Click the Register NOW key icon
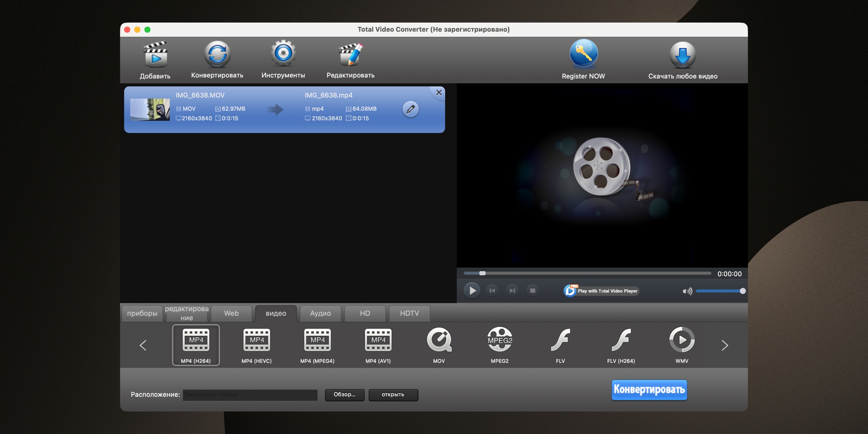This screenshot has height=434, width=868. 584,54
